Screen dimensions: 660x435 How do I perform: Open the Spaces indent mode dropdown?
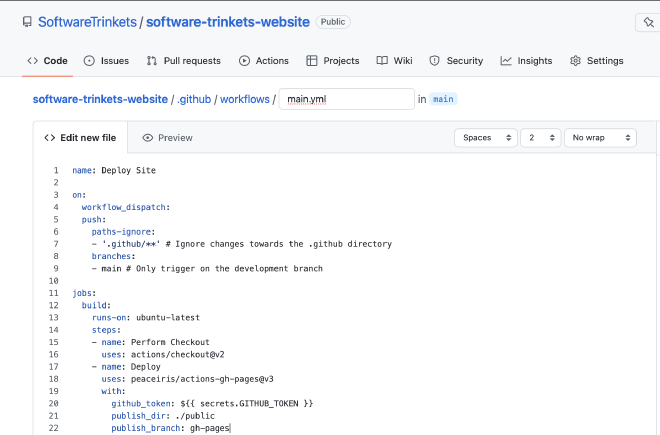coord(485,138)
